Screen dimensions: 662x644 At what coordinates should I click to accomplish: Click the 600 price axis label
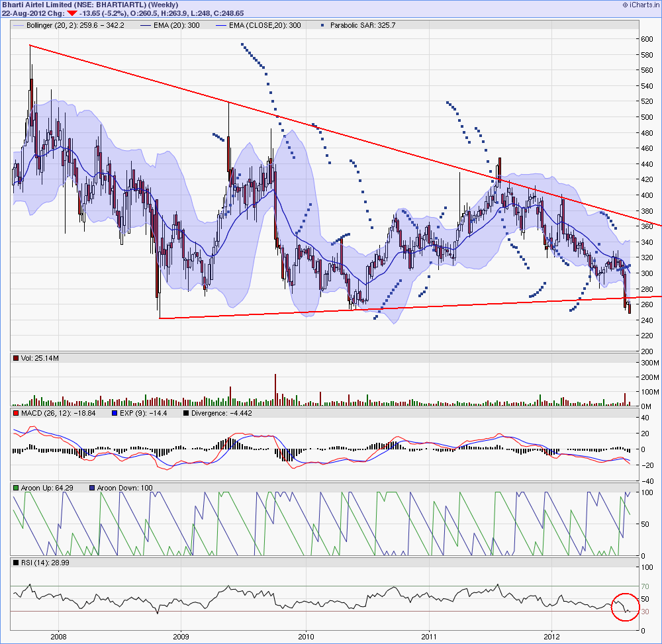coord(647,39)
